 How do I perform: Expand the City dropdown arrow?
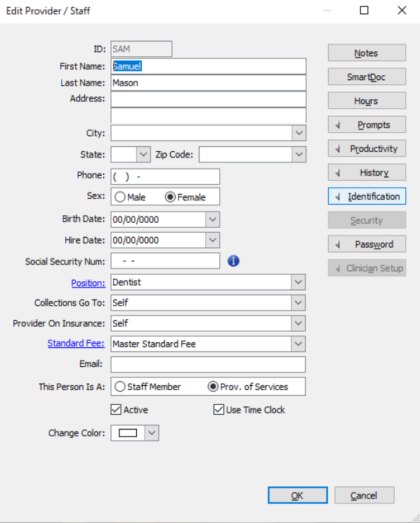299,133
